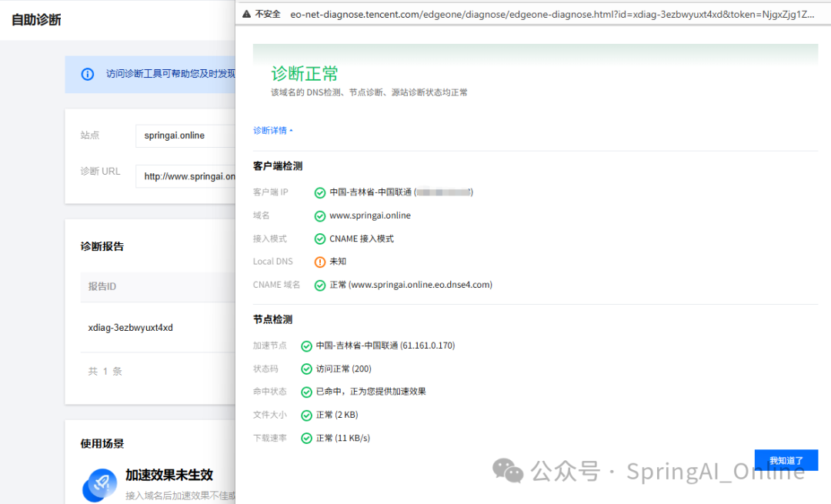Click the 报告ID column header

102,287
